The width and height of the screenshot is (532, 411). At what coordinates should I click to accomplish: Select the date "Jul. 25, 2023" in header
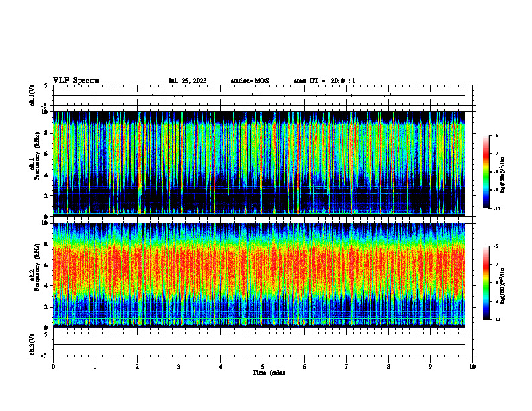pyautogui.click(x=187, y=81)
